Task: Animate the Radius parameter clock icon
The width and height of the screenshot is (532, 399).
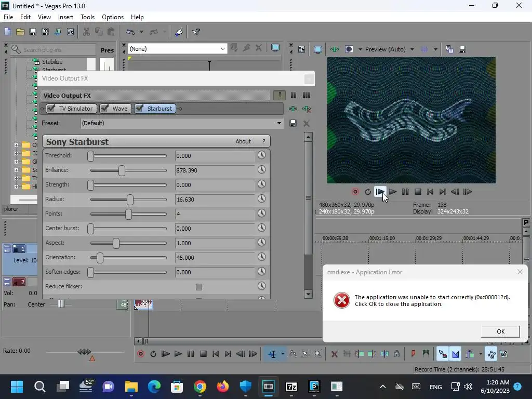Action: (261, 199)
